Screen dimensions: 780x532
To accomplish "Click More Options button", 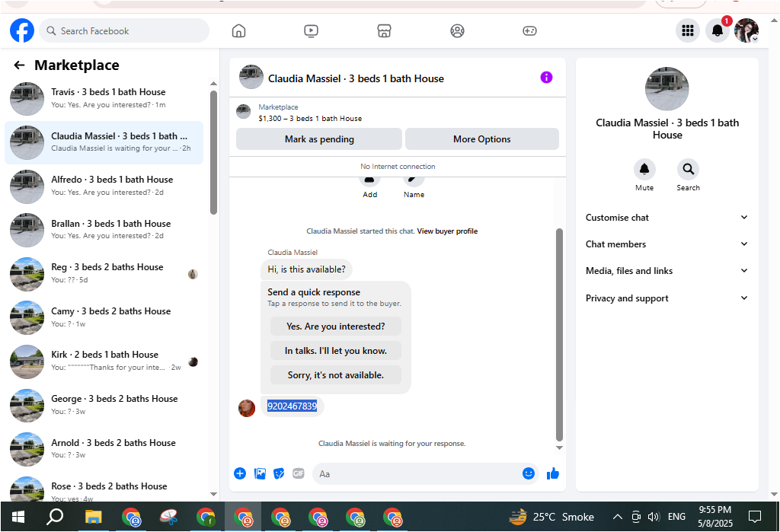I will (x=481, y=139).
